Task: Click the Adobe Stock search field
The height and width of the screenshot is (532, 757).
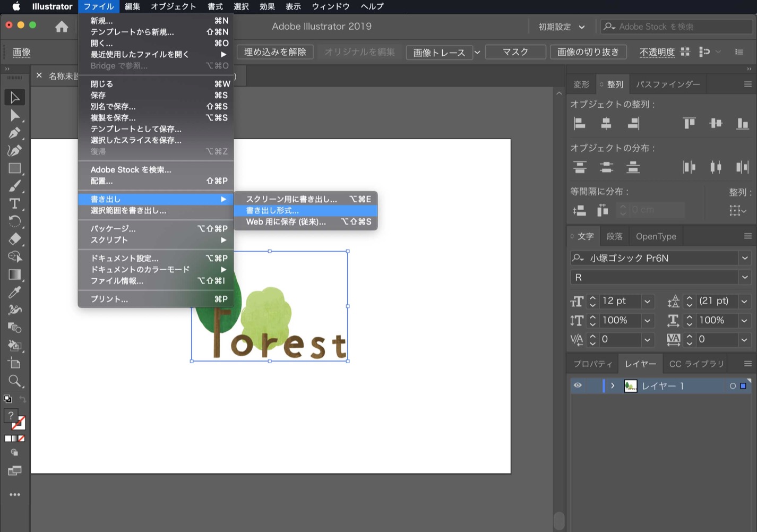Action: click(x=676, y=27)
